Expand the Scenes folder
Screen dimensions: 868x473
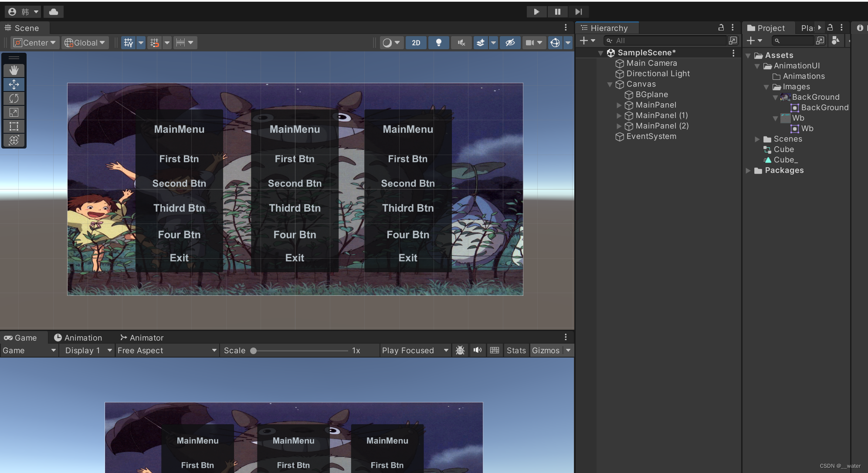757,139
